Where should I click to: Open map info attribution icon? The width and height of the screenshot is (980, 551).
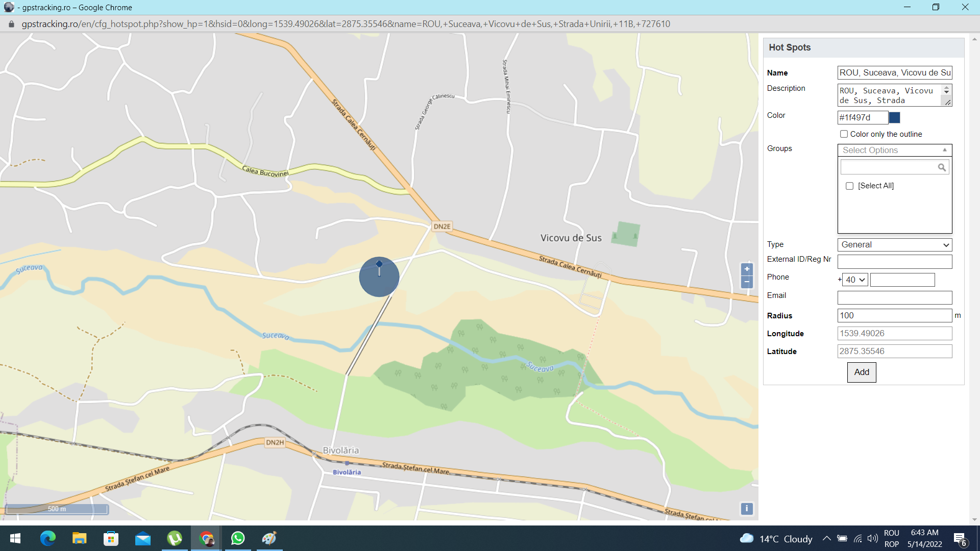(x=746, y=508)
